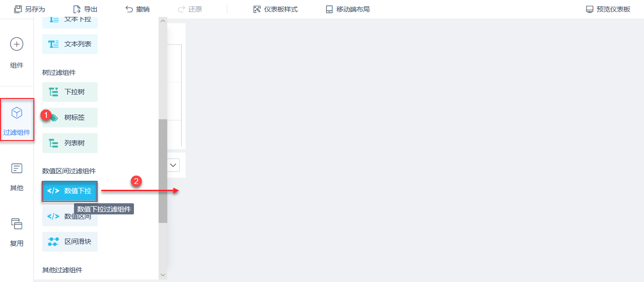The height and width of the screenshot is (282, 644).
Task: Select the 过滤组件 cube icon
Action: (x=17, y=113)
